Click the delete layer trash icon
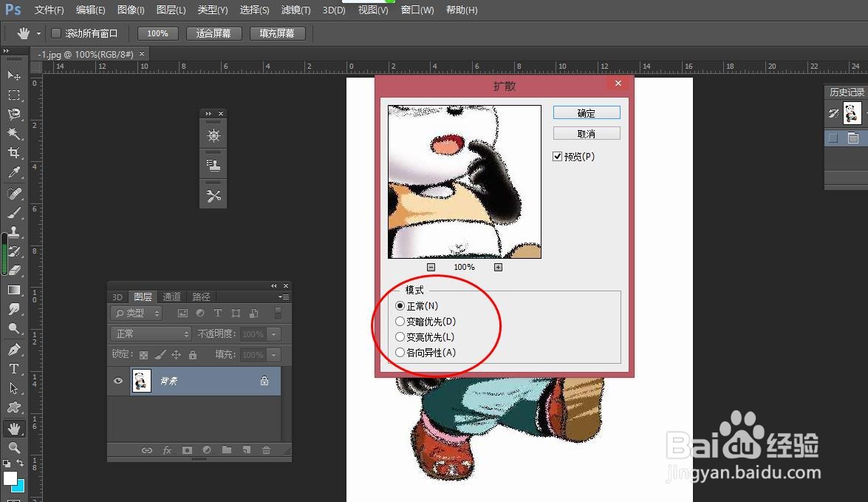The height and width of the screenshot is (502, 868). [x=266, y=450]
